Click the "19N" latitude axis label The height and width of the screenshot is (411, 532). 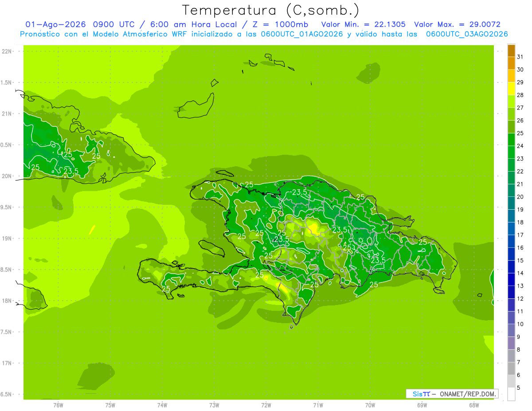pos(6,238)
